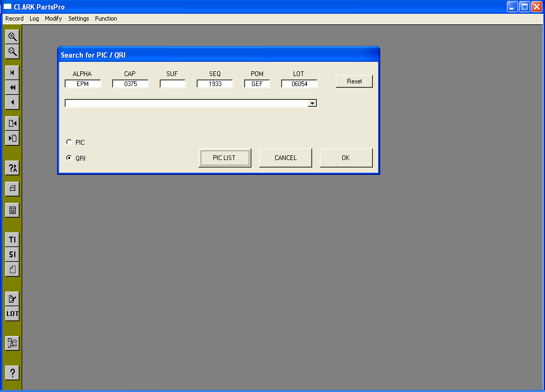The image size is (545, 392).
Task: Open the Modify menu
Action: coord(53,18)
